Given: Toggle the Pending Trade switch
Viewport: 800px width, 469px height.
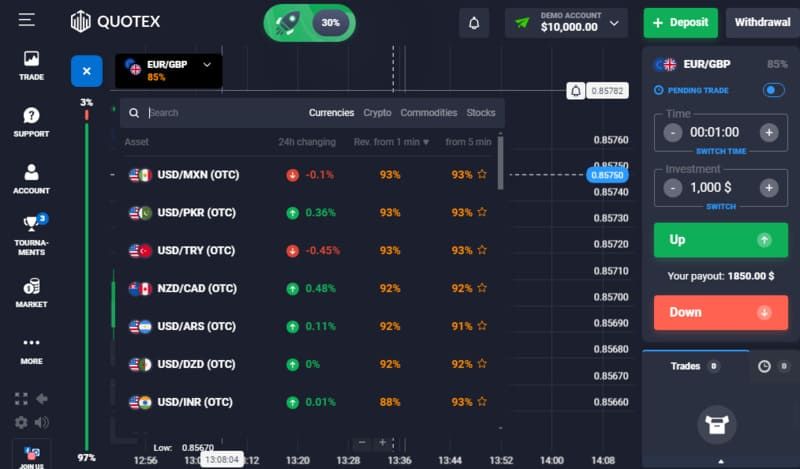Looking at the screenshot, I should 773,90.
